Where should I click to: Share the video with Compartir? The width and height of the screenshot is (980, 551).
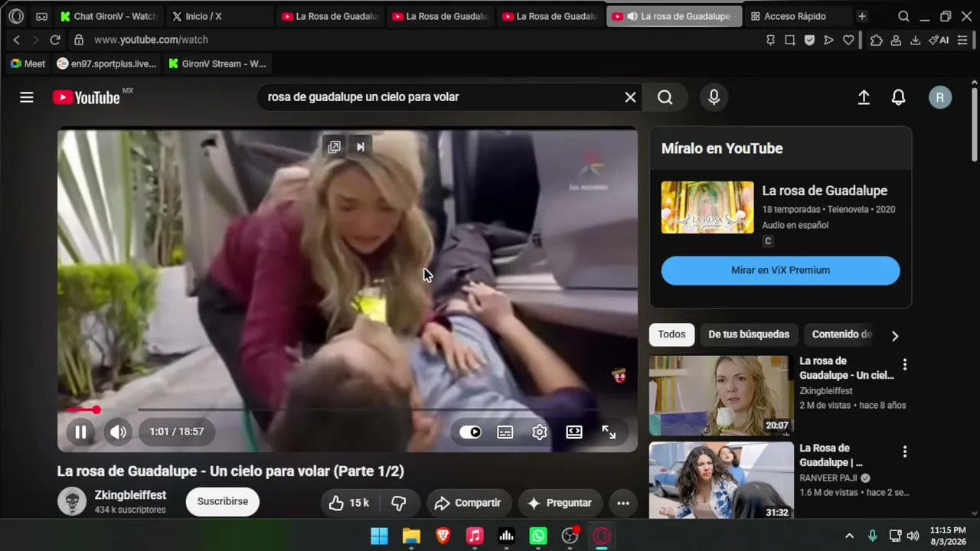(468, 503)
